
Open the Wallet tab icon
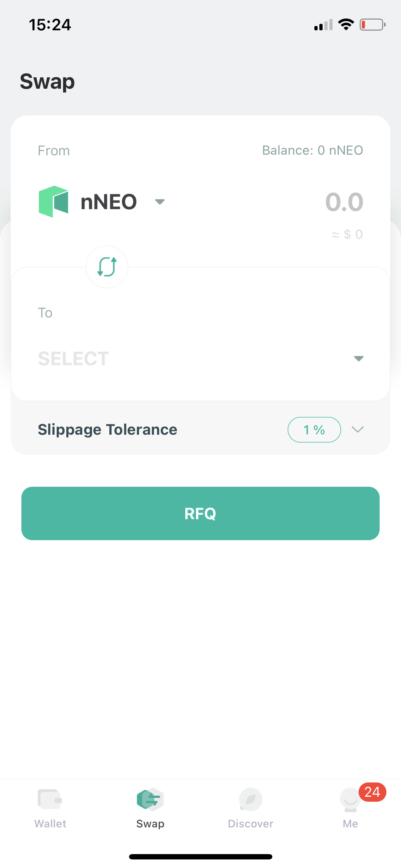point(50,799)
